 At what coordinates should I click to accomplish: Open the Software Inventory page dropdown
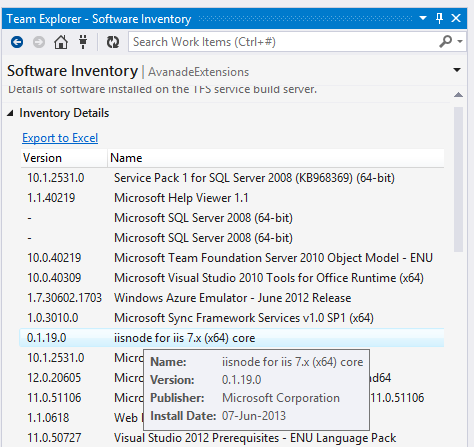pyautogui.click(x=457, y=70)
